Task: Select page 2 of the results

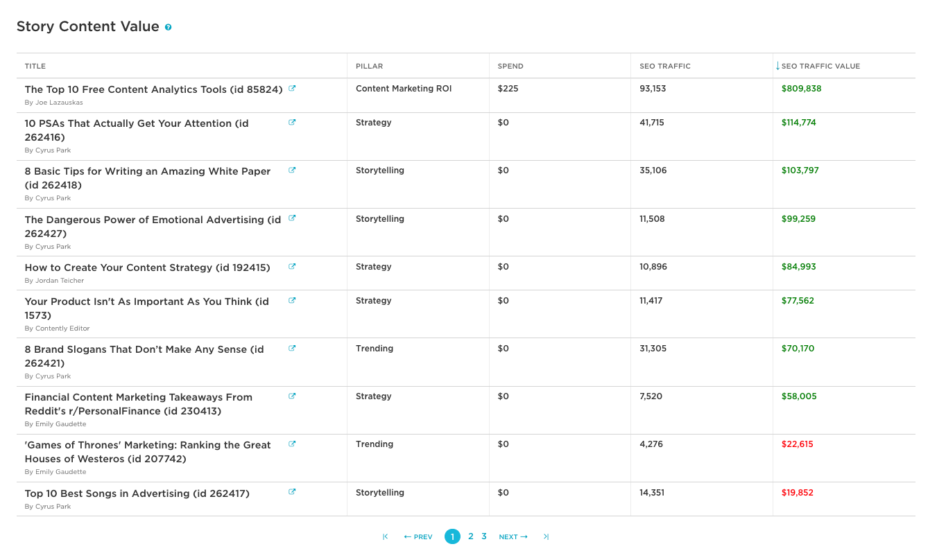Action: pos(470,536)
